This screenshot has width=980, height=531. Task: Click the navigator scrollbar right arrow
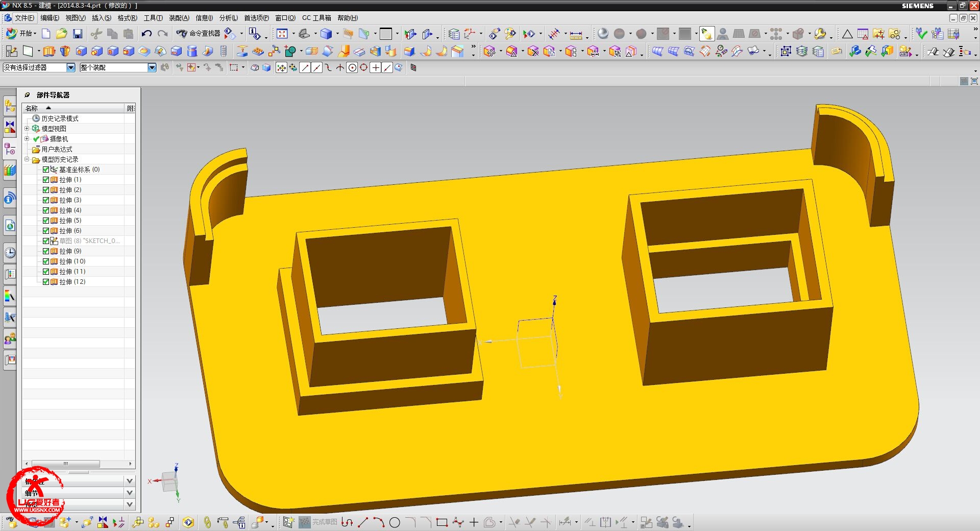click(131, 464)
